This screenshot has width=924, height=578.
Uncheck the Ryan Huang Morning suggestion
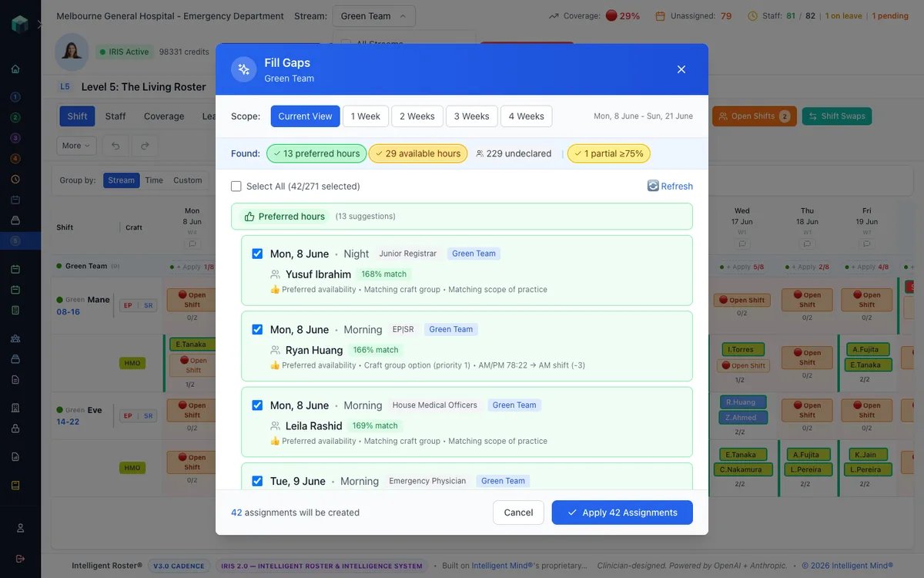pyautogui.click(x=257, y=329)
